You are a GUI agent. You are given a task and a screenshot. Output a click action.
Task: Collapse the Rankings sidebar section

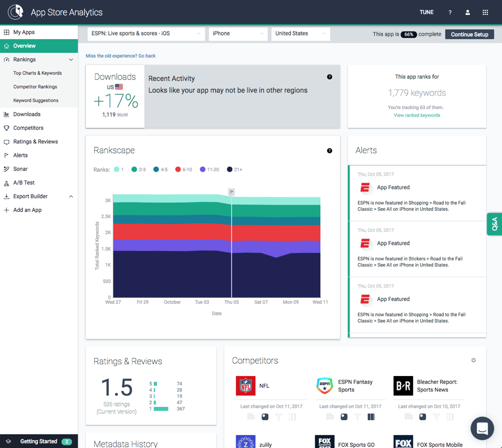pos(71,60)
